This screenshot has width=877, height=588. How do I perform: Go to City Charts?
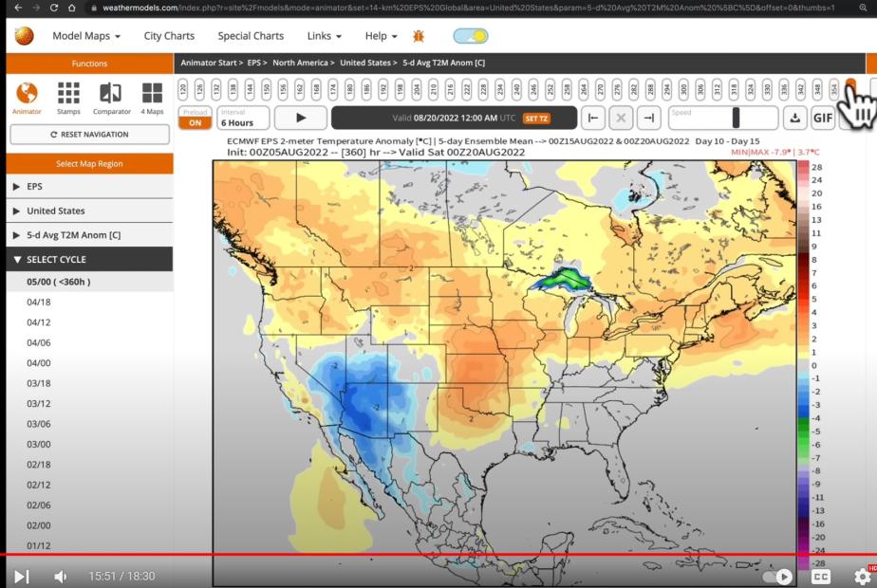click(x=169, y=36)
